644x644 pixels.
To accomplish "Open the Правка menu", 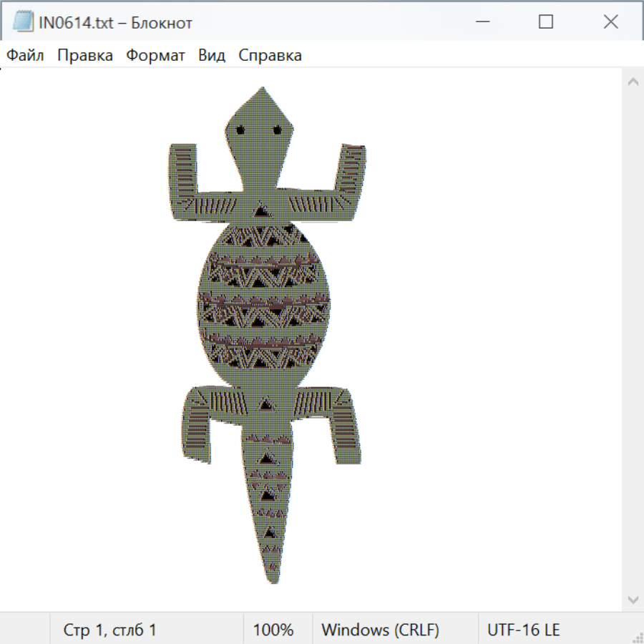I will [x=85, y=56].
